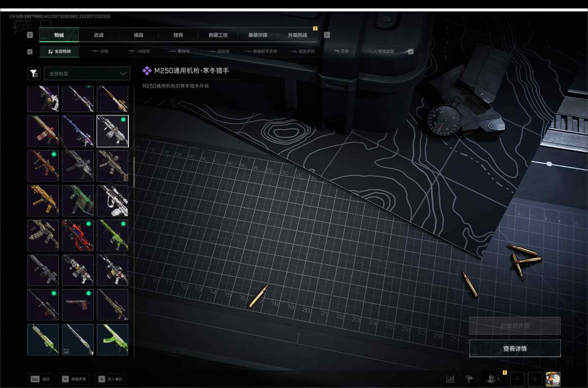Viewport: 588px width, 388px height.
Task: Click the skin list vertical scrollbar
Action: [x=134, y=173]
